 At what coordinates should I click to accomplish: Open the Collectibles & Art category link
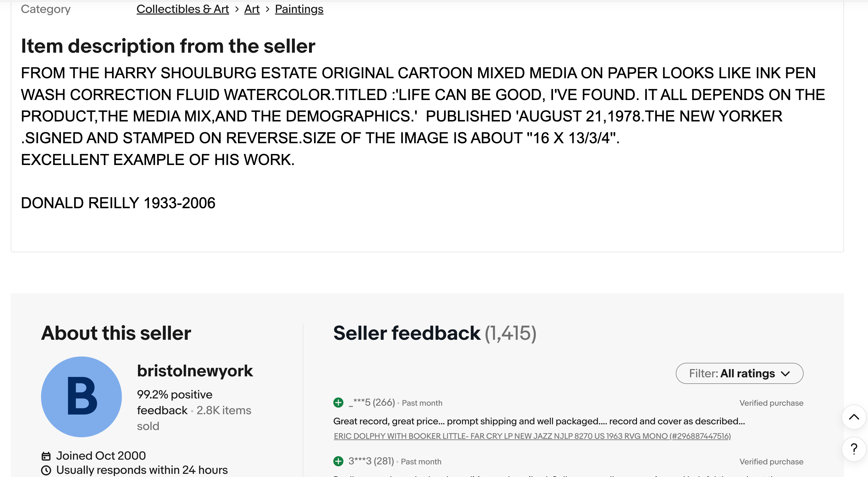point(182,9)
